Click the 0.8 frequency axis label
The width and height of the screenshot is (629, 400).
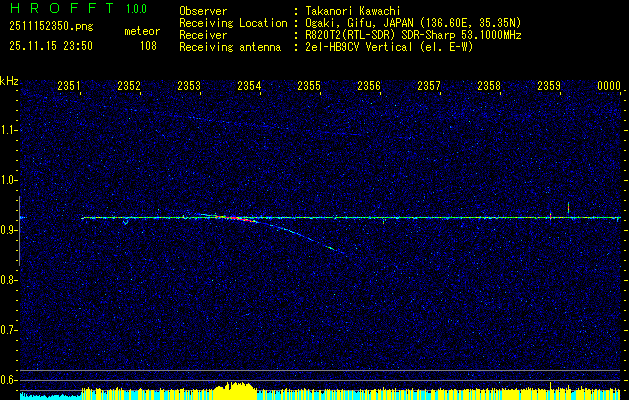pyautogui.click(x=7, y=280)
